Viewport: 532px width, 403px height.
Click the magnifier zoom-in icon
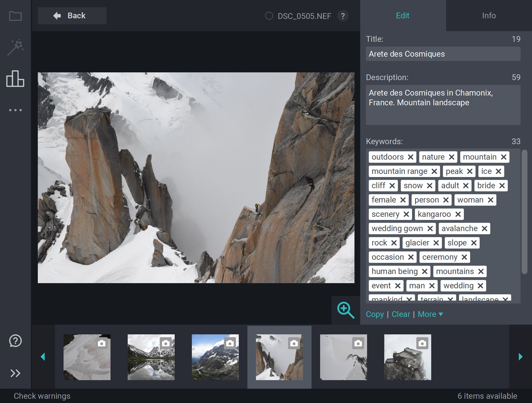346,310
